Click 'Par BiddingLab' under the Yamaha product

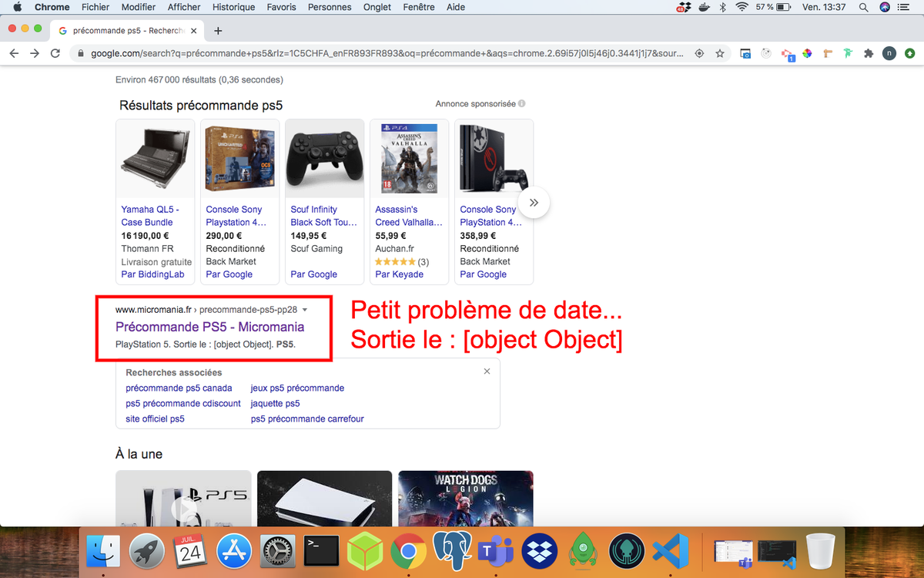[151, 274]
